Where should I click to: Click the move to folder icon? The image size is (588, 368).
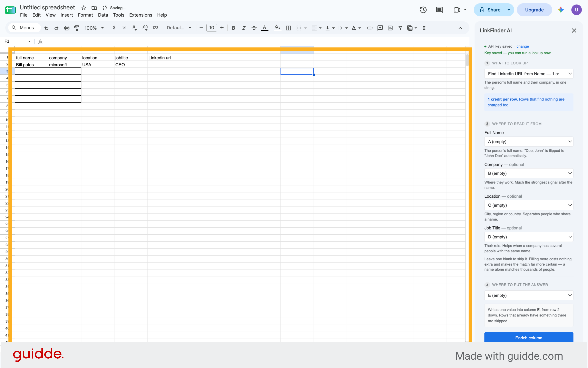click(94, 8)
